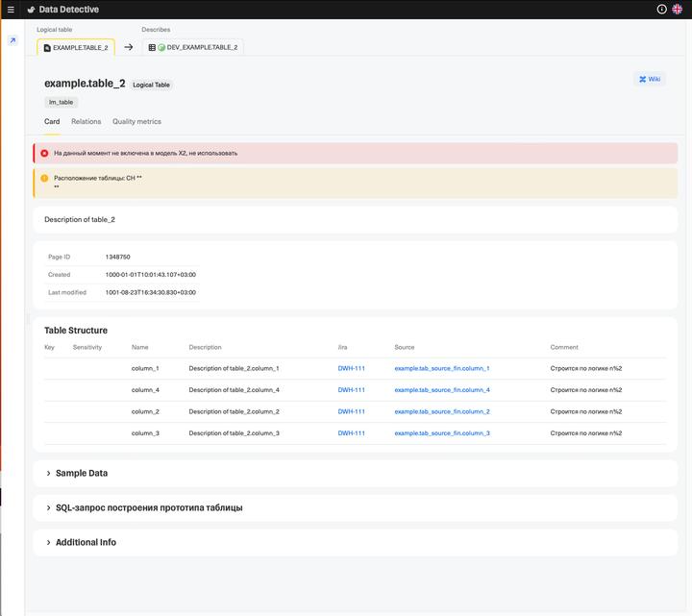Viewport: 692px width, 616px height.
Task: Click the Created timestamp value
Action: click(x=151, y=275)
